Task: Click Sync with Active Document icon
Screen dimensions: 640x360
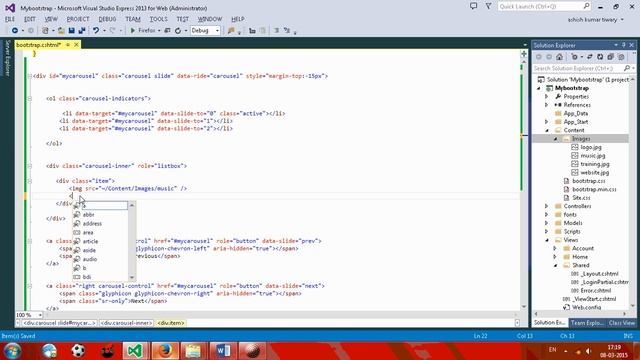Action: pyautogui.click(x=590, y=57)
